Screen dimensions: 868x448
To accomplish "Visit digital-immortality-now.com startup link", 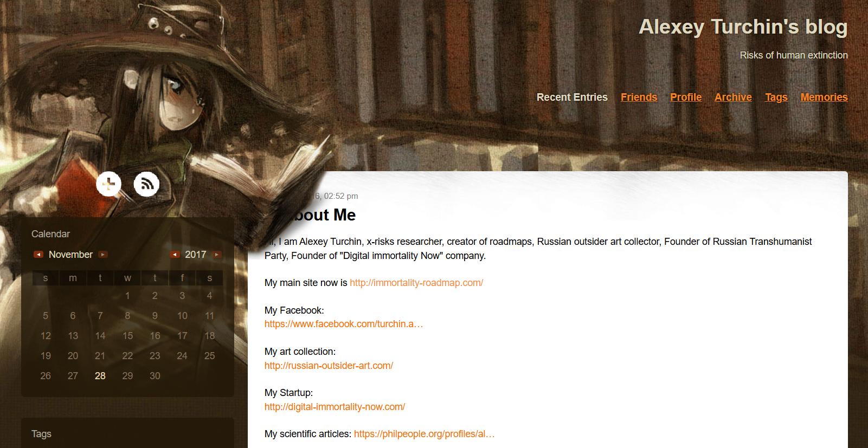I will (x=335, y=407).
